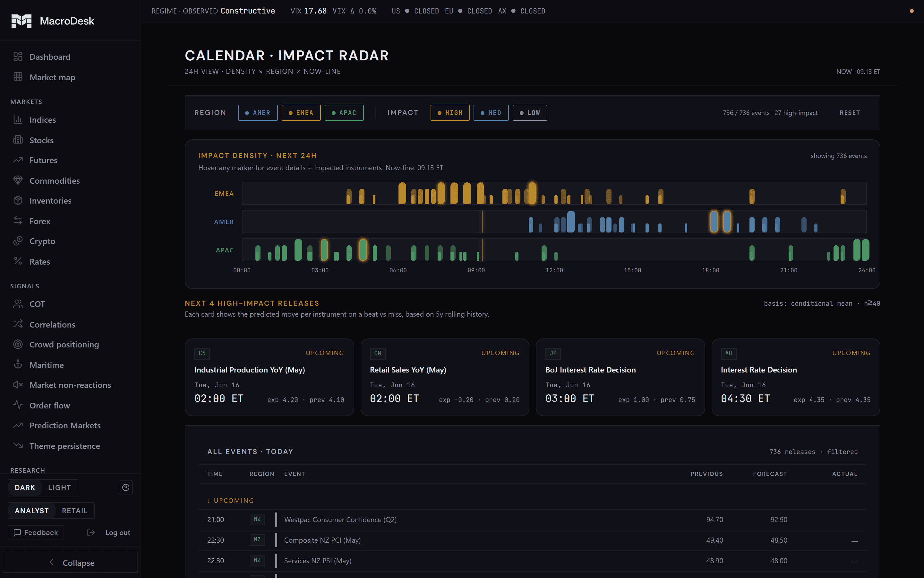Click the Market non-reactions muted-speaker icon
Image resolution: width=924 pixels, height=578 pixels.
coord(18,385)
